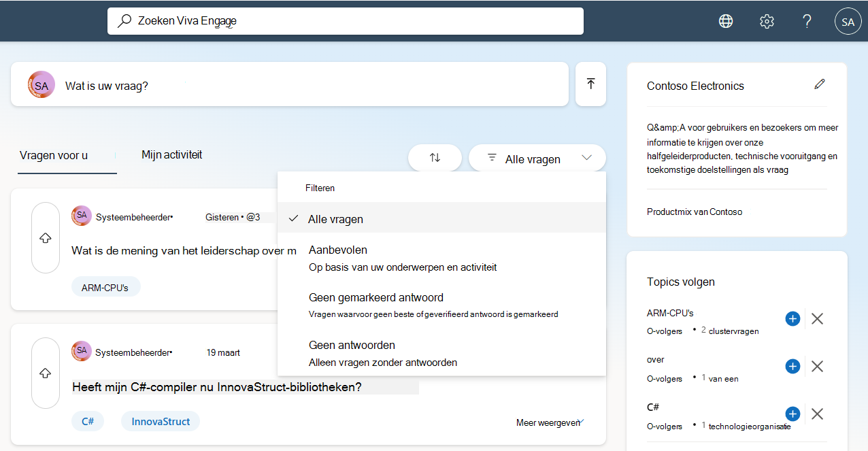This screenshot has height=451, width=868.
Task: Open the SA account avatar in header
Action: (x=848, y=22)
